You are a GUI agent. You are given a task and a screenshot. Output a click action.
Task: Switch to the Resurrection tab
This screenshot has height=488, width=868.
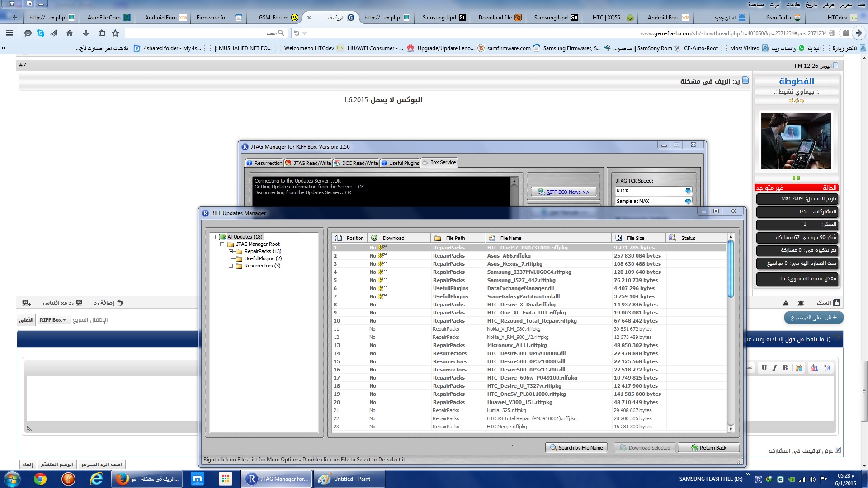pyautogui.click(x=264, y=163)
